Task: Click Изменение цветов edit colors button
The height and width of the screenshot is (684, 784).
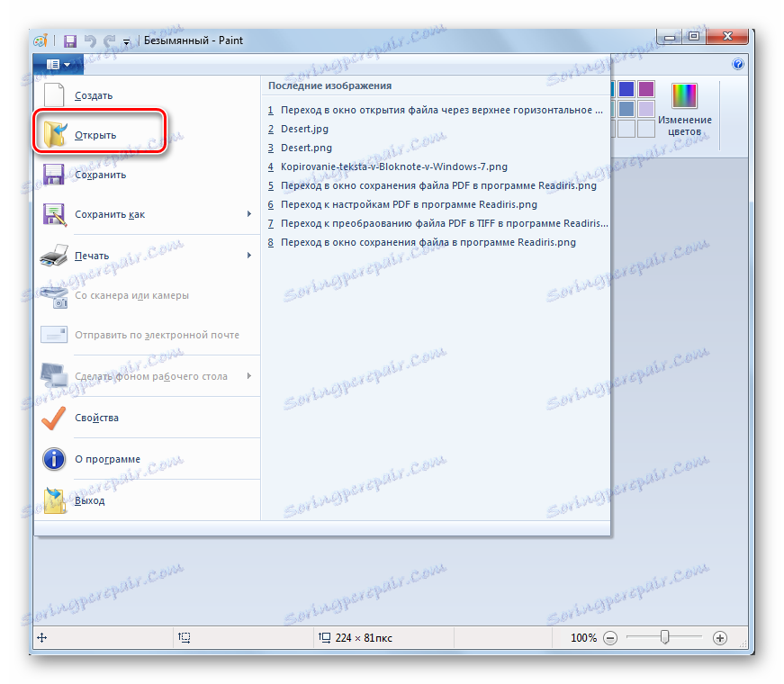Action: pos(684,110)
